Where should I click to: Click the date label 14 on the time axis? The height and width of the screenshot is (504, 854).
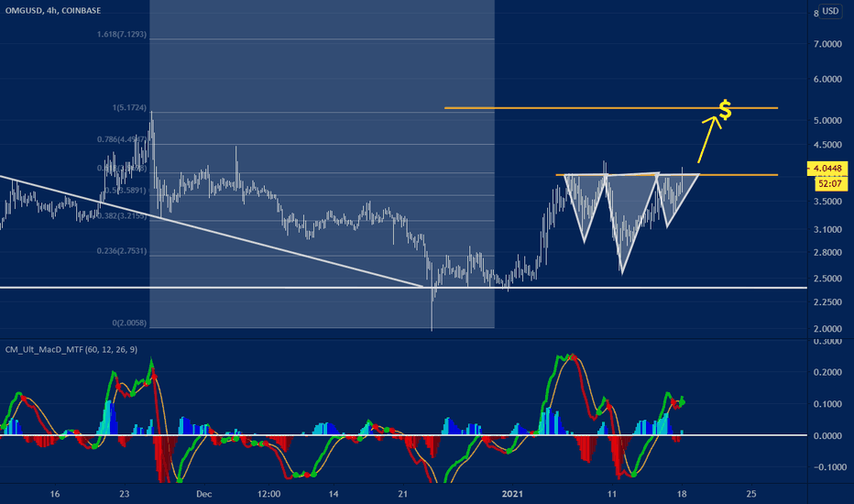click(x=334, y=494)
